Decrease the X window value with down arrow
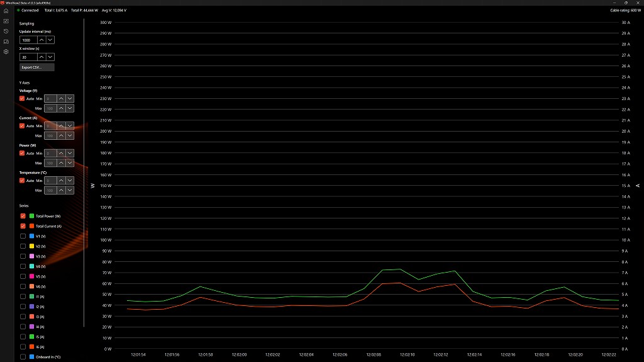The height and width of the screenshot is (362, 644). click(x=50, y=57)
